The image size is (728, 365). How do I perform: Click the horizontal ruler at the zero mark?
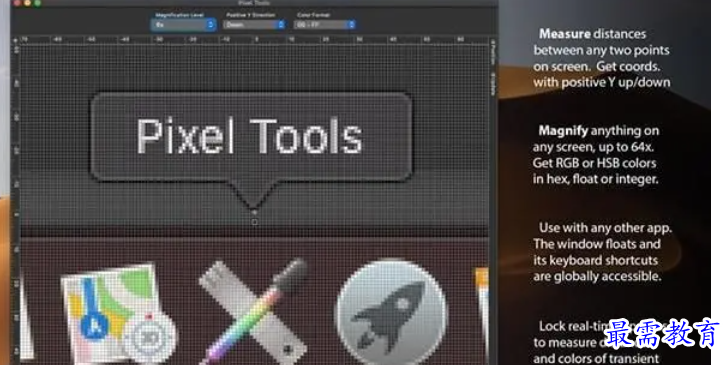click(257, 40)
